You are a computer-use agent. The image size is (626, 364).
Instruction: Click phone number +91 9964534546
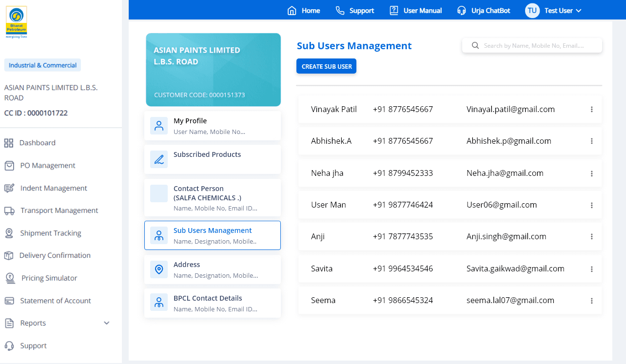pos(403,268)
